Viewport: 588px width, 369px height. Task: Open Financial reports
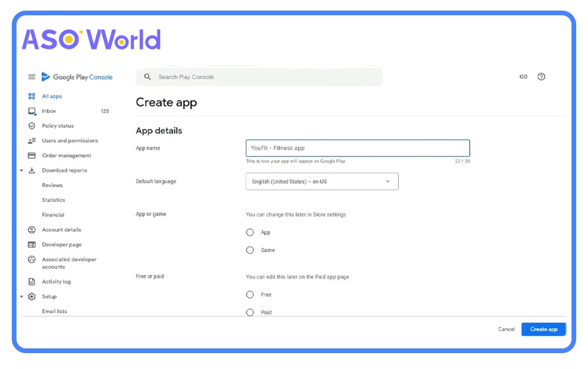[53, 215]
